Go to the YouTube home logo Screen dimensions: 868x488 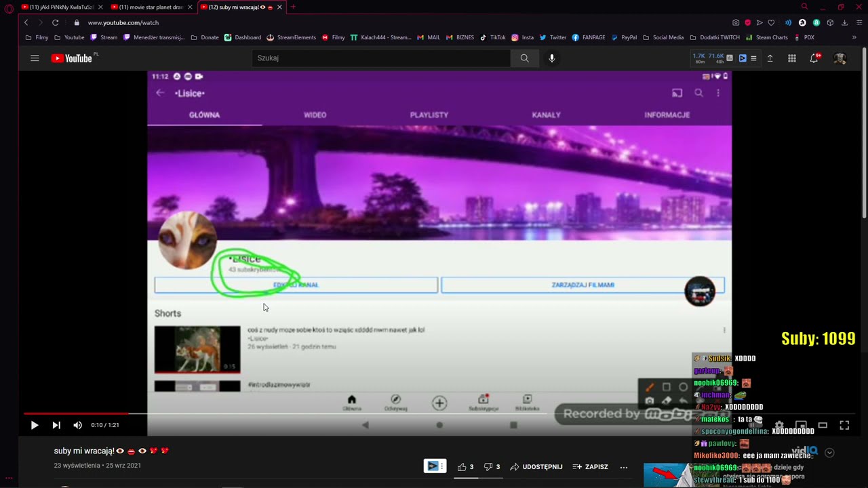pyautogui.click(x=72, y=58)
